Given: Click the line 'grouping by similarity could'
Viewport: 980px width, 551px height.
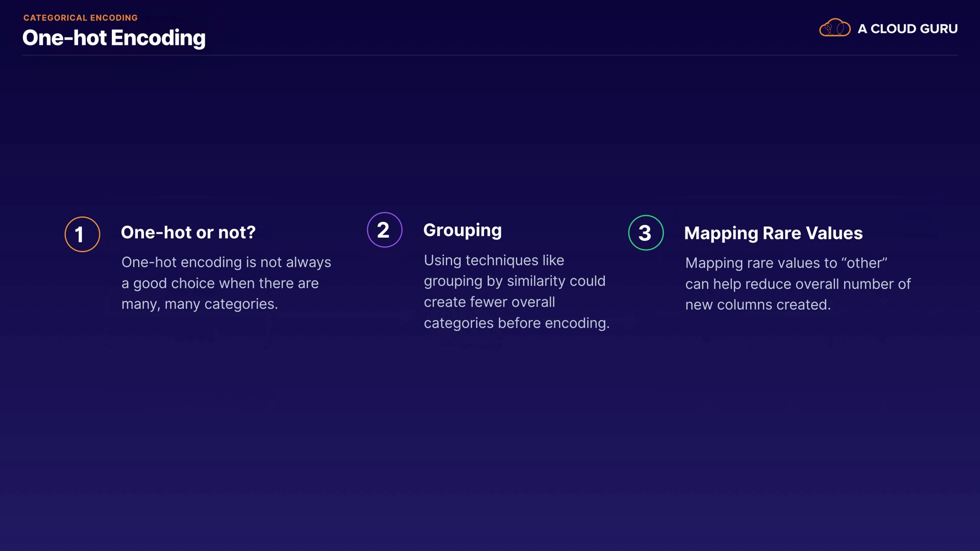Looking at the screenshot, I should pyautogui.click(x=514, y=281).
